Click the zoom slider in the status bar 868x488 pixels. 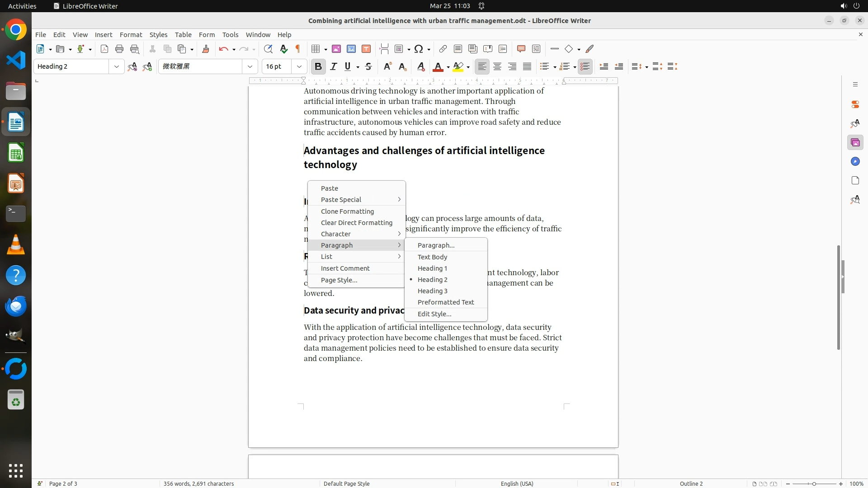tap(814, 483)
